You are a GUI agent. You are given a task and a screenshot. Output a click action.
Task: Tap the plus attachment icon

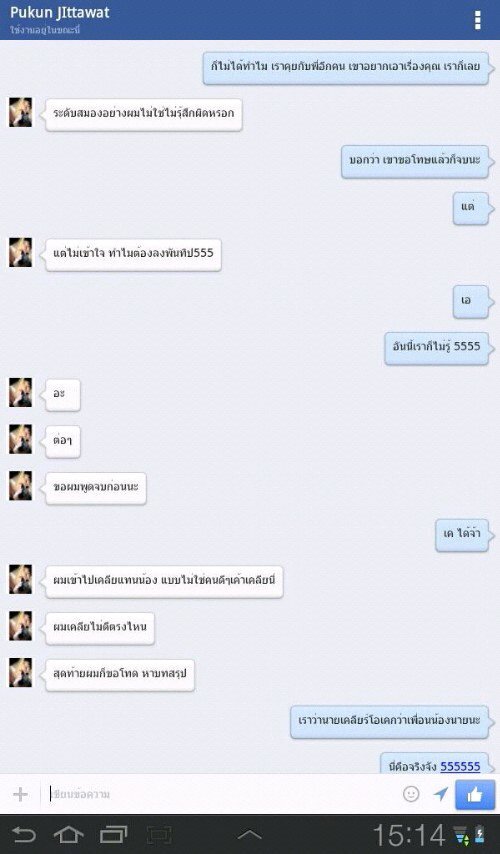(x=20, y=794)
